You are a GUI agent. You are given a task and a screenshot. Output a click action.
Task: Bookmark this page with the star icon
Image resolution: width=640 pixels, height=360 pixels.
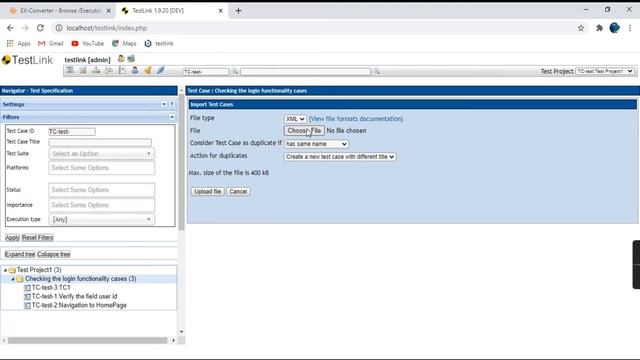[x=581, y=28]
